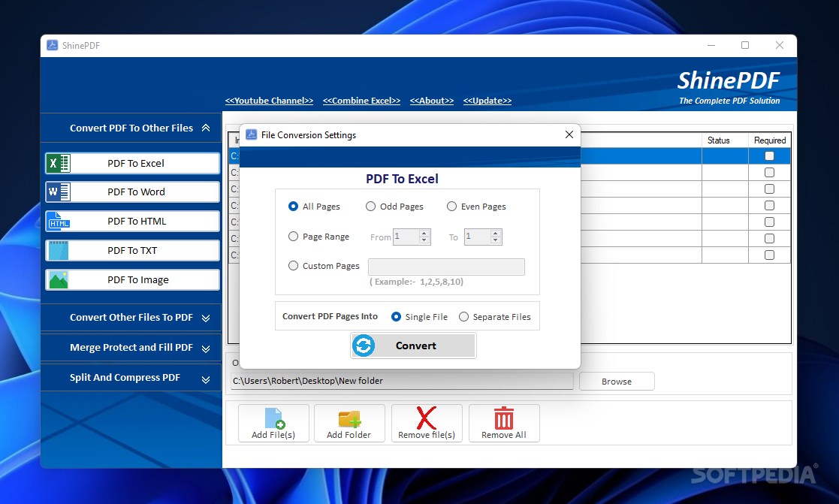Expand Merge Protect and Fill PDF section

[x=206, y=349]
